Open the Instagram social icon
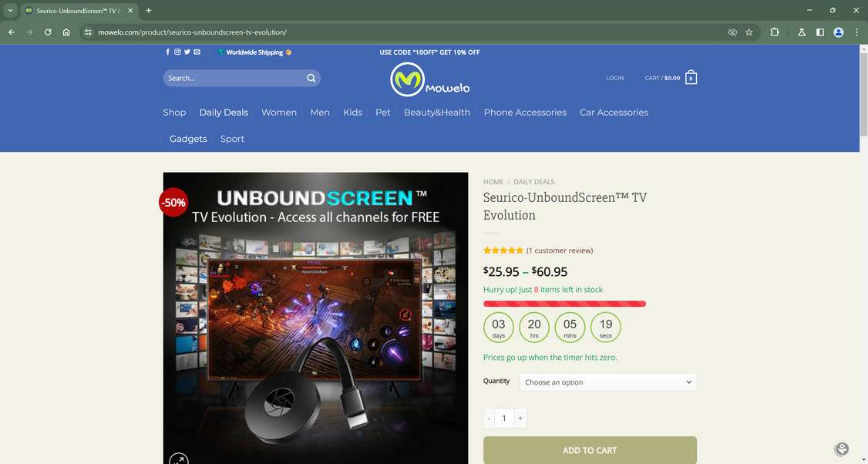This screenshot has width=868, height=464. (x=177, y=52)
